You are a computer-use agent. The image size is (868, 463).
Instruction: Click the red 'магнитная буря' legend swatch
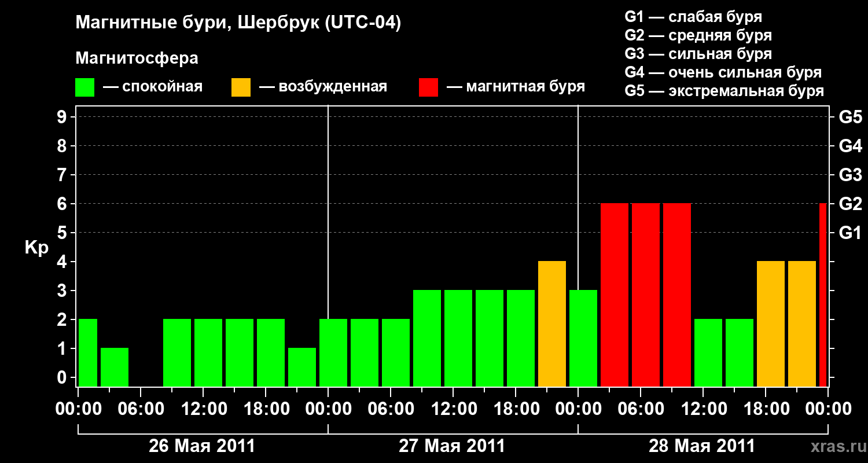(x=429, y=87)
